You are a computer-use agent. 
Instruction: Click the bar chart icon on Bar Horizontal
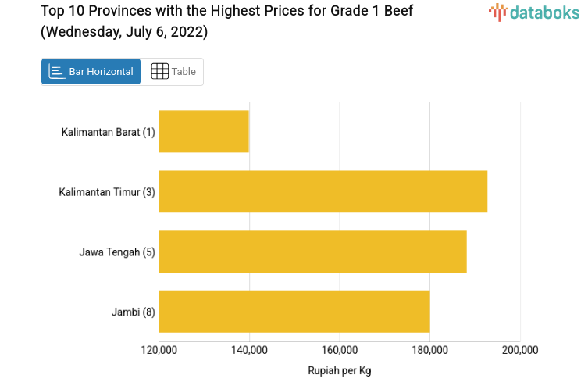[x=56, y=72]
